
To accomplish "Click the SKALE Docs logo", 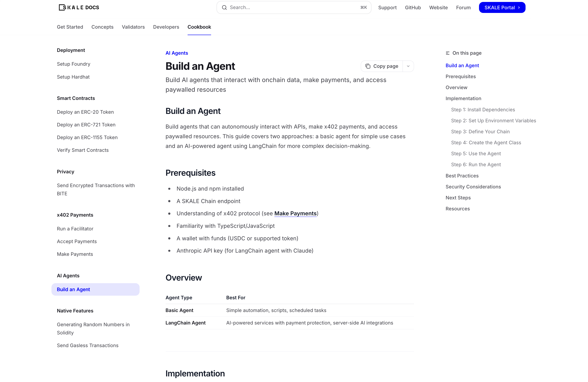I will tap(79, 7).
